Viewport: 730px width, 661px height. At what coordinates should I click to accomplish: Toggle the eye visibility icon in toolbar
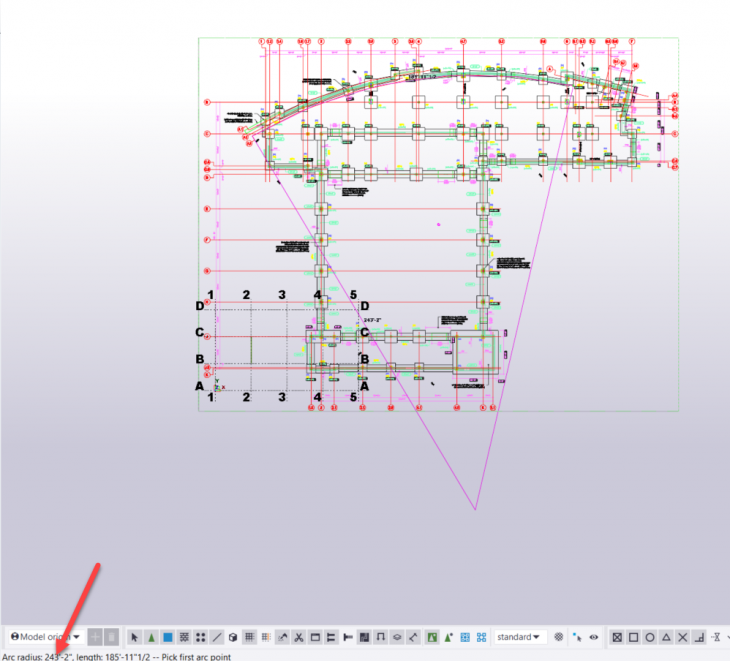[594, 637]
